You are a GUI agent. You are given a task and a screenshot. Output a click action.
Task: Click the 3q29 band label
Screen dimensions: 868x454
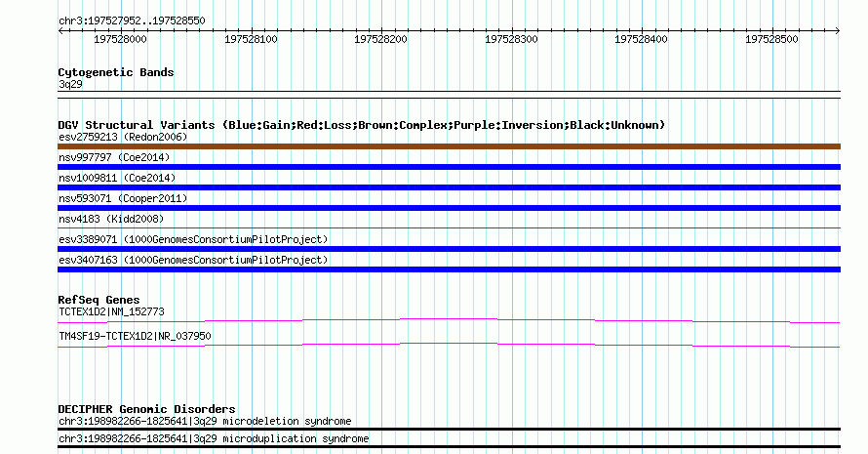pos(70,84)
